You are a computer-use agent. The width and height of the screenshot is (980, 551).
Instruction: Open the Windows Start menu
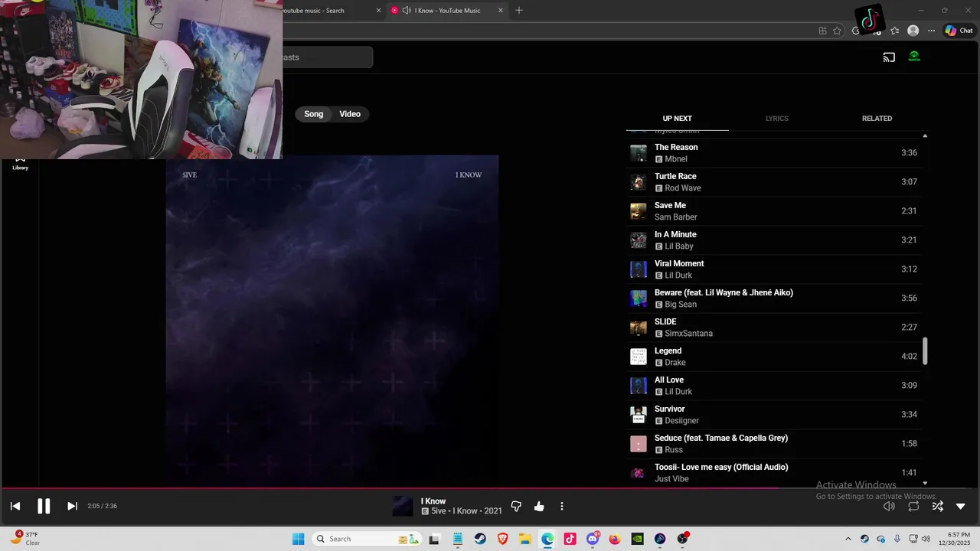point(299,539)
